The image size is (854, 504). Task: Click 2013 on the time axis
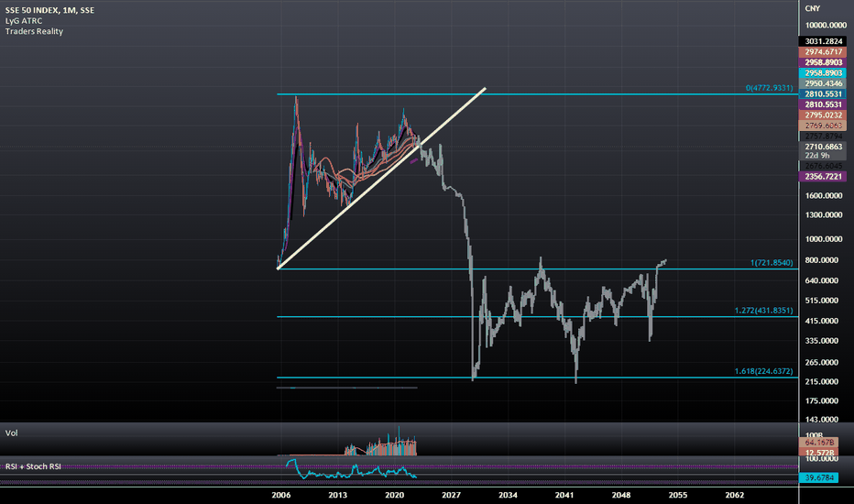tap(338, 495)
